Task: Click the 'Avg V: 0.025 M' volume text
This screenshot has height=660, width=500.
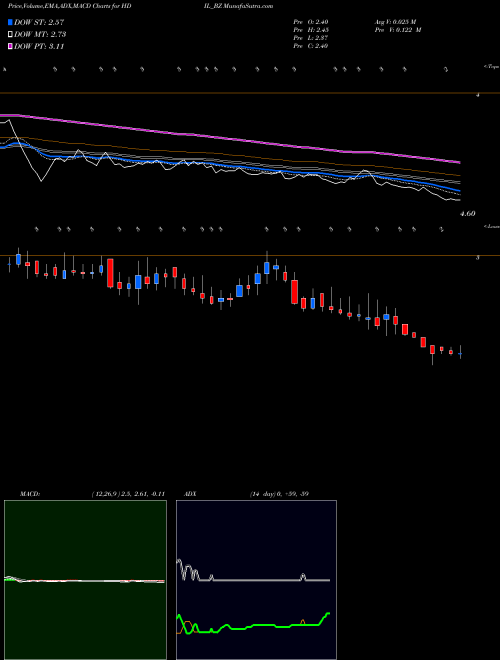Action: point(398,22)
